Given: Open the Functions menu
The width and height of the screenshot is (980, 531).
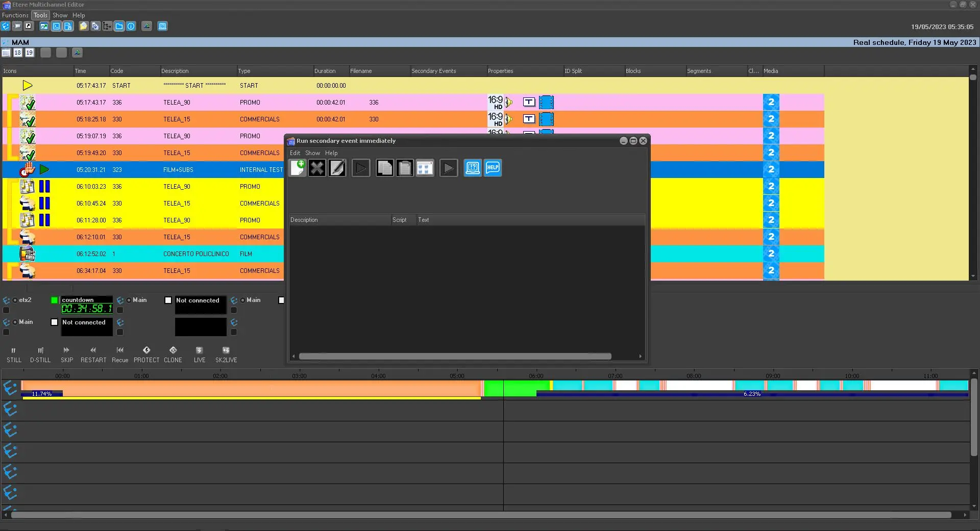Looking at the screenshot, I should click(15, 15).
